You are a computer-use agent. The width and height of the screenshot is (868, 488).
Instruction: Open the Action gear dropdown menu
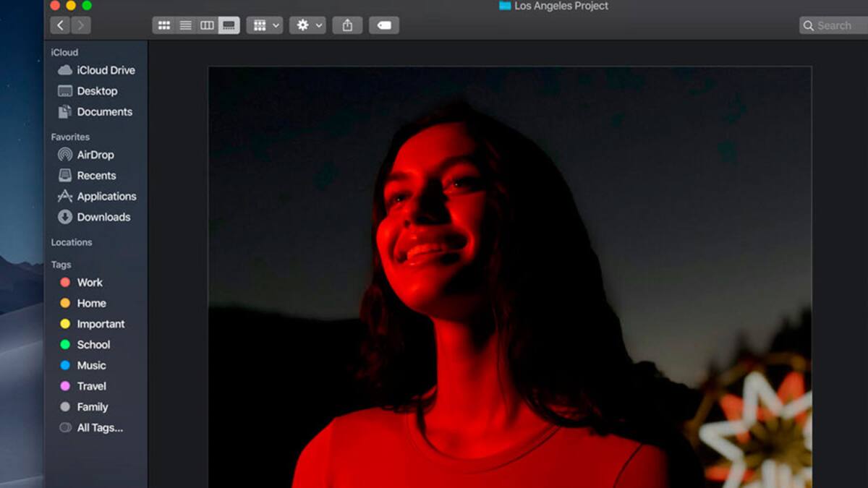(x=307, y=25)
